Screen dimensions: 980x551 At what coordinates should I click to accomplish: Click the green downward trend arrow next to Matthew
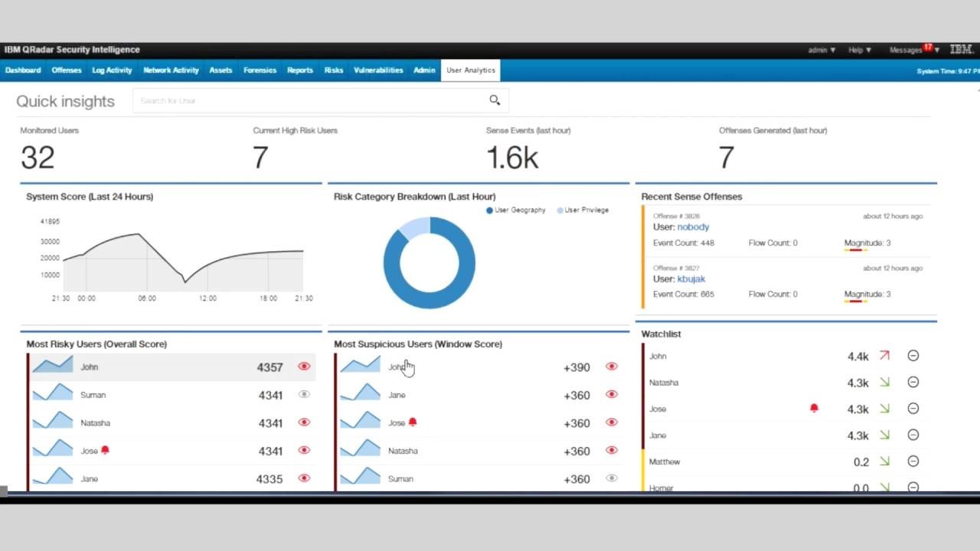pyautogui.click(x=884, y=461)
